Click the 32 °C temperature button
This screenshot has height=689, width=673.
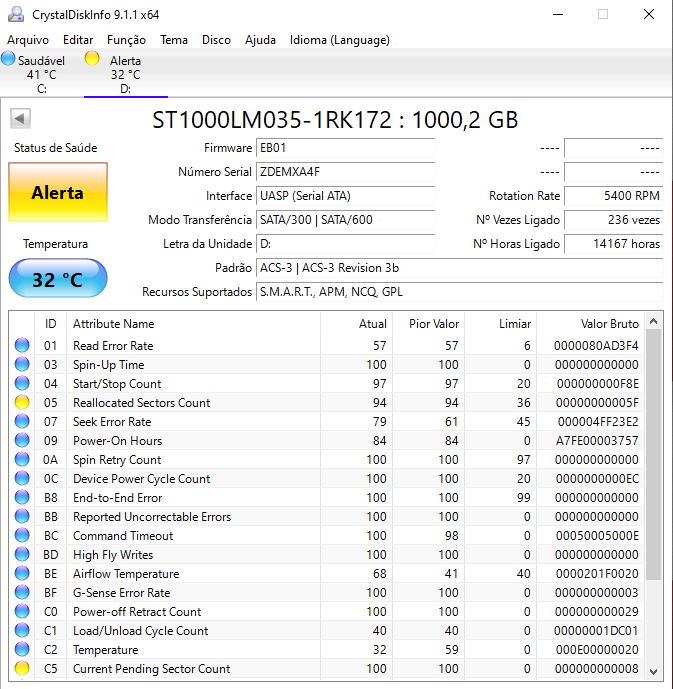(58, 279)
